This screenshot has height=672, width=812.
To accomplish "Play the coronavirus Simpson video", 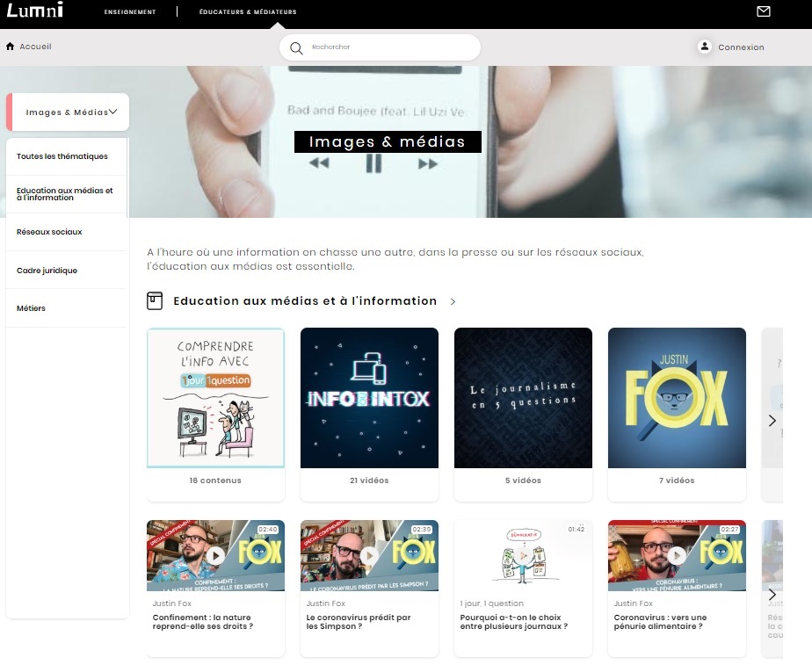I will point(369,555).
